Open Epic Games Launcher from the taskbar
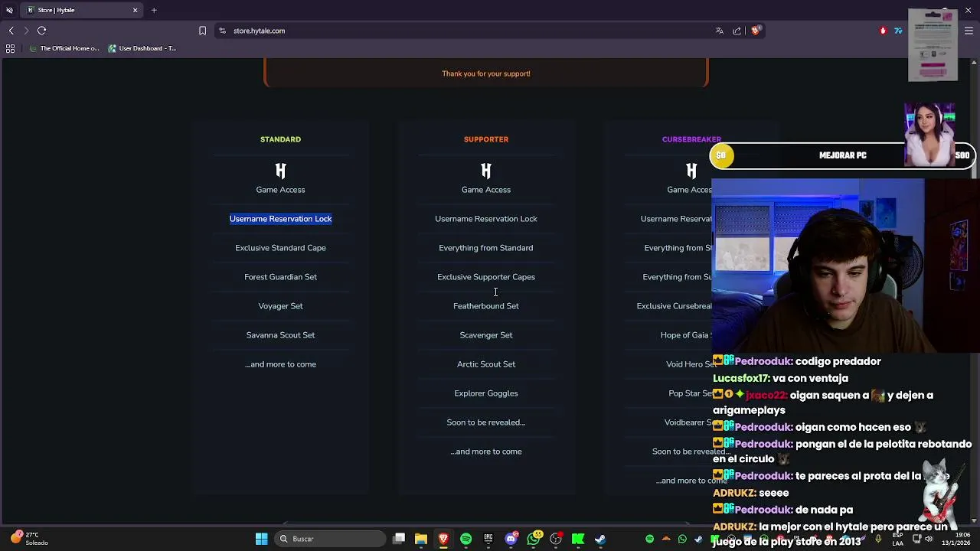980x551 pixels. click(488, 539)
